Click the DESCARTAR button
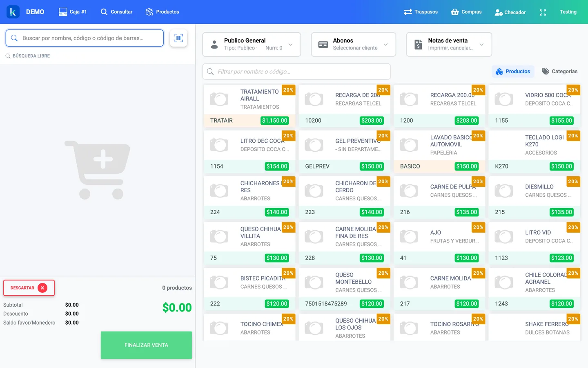Image resolution: width=588 pixels, height=368 pixels. point(29,288)
